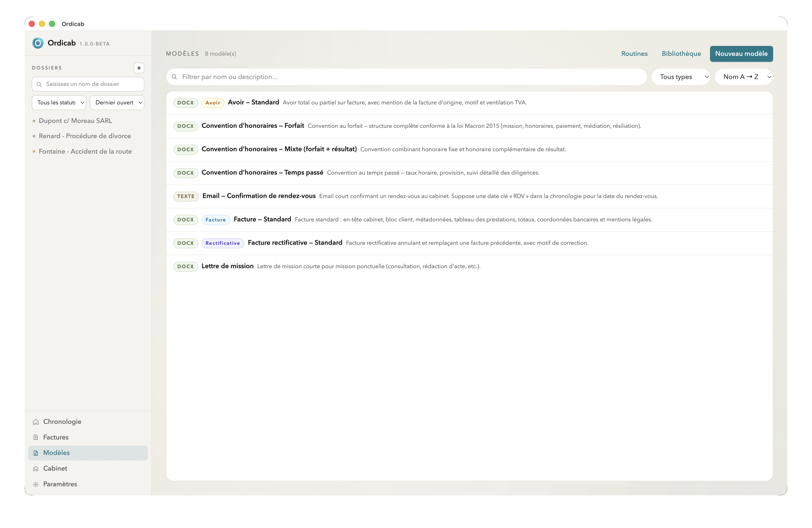Open dossier Fontaine - Accident de la route
This screenshot has height=528, width=812.
click(85, 152)
